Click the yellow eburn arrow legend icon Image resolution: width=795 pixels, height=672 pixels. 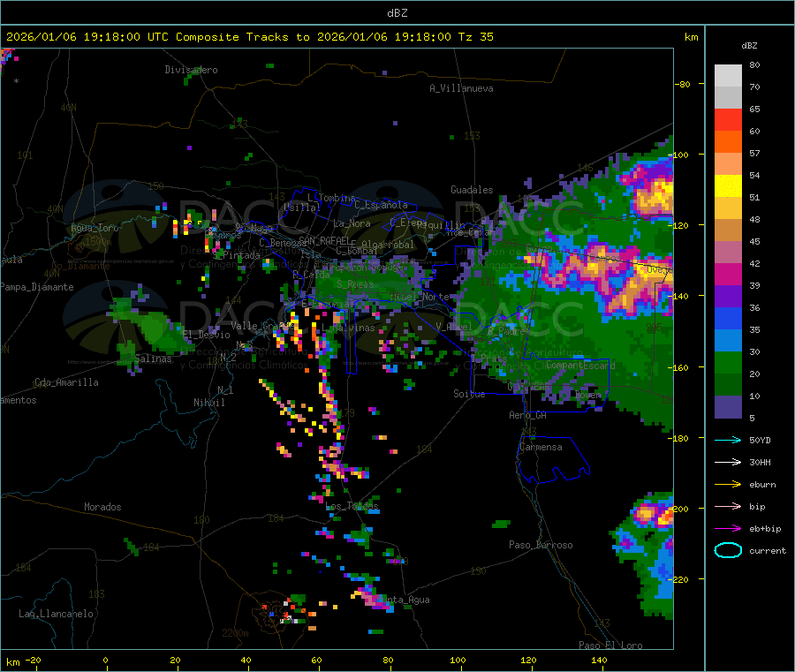click(728, 485)
